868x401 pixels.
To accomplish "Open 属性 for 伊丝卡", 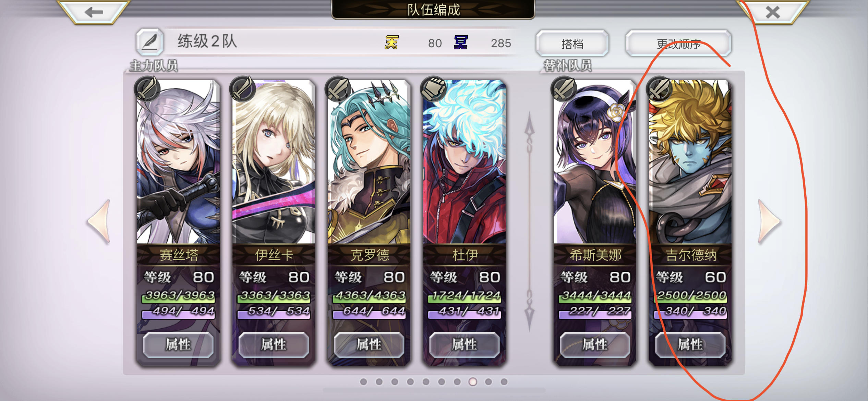I will [274, 344].
